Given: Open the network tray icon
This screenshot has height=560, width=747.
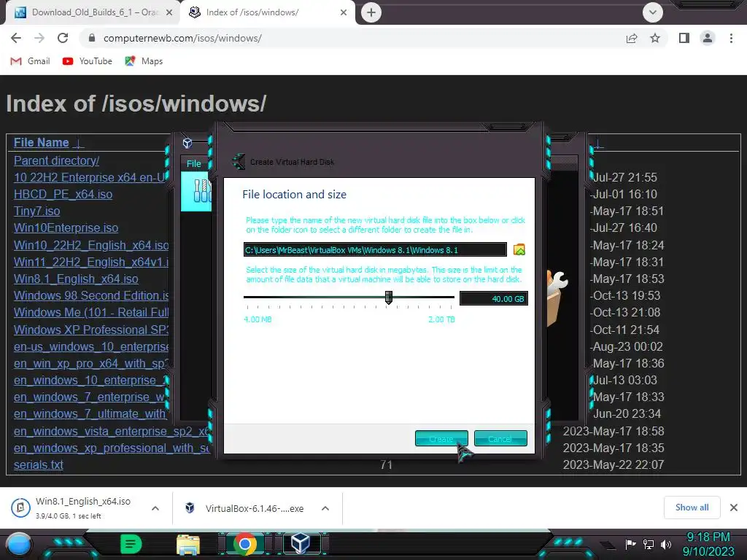Looking at the screenshot, I should [649, 544].
